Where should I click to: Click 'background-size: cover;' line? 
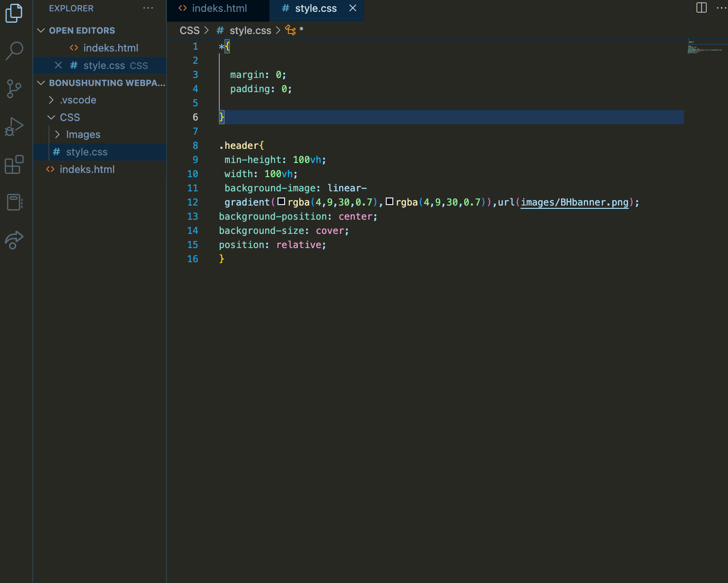(284, 231)
